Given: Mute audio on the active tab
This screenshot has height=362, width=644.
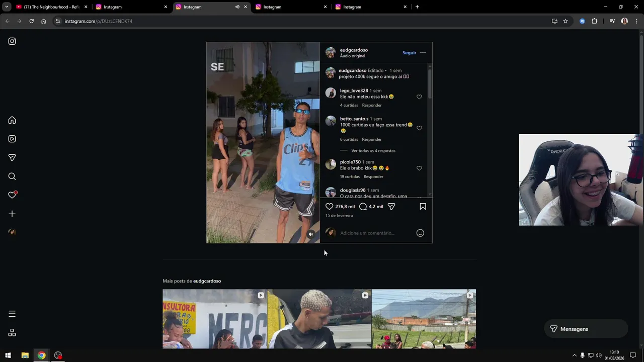Looking at the screenshot, I should tap(237, 7).
